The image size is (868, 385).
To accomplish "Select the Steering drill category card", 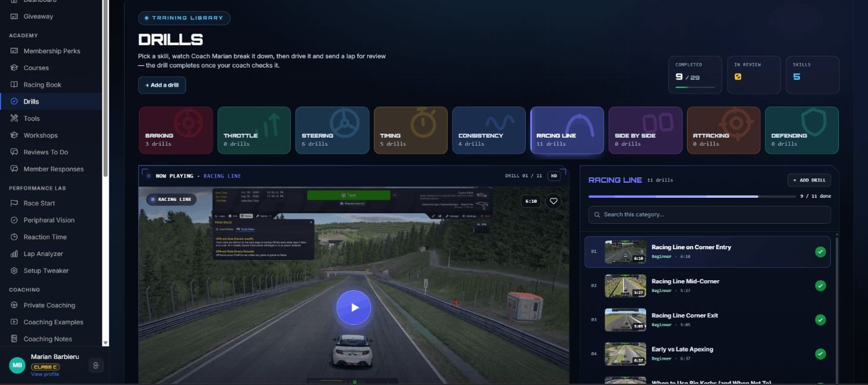I will [332, 130].
